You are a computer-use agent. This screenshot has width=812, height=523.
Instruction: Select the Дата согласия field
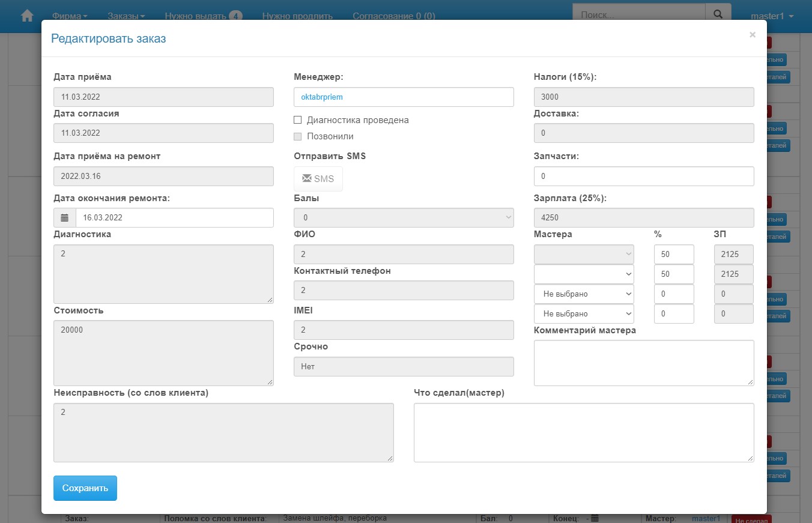click(163, 133)
